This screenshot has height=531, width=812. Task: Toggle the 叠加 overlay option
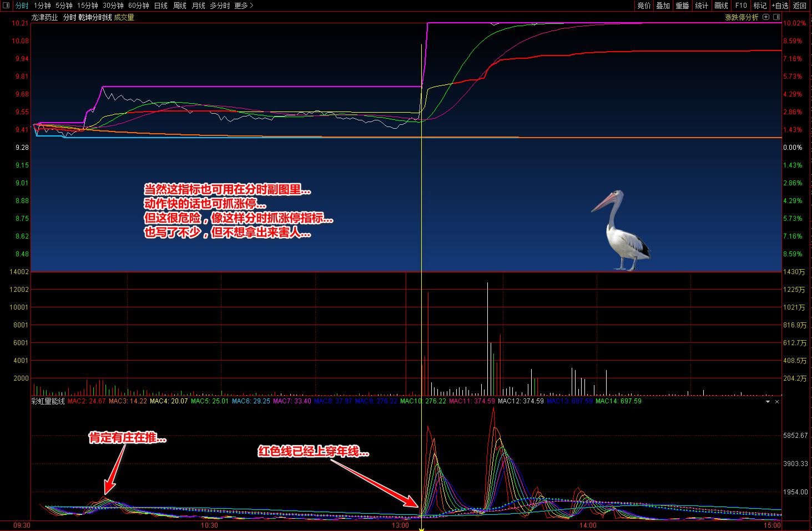point(663,6)
